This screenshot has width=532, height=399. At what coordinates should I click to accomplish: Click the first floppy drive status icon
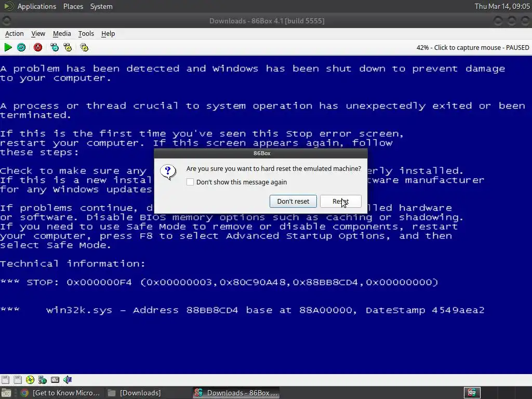tap(5, 380)
